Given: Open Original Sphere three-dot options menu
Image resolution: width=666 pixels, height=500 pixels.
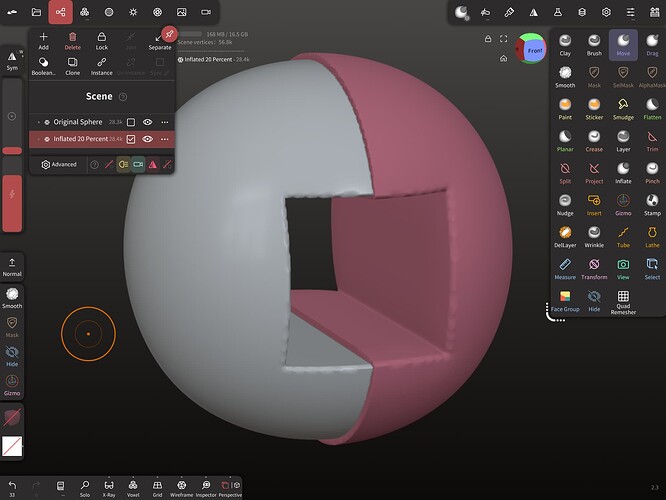Looking at the screenshot, I should coord(165,122).
